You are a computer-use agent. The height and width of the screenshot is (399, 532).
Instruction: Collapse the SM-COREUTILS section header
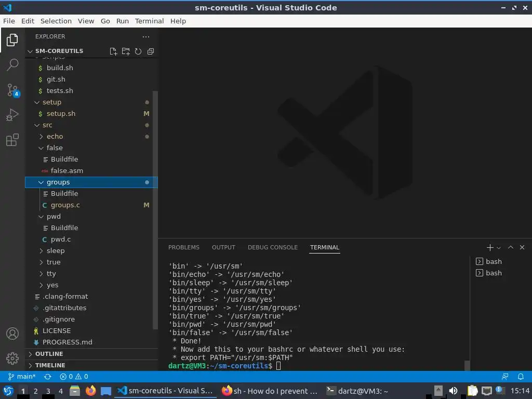click(x=59, y=51)
